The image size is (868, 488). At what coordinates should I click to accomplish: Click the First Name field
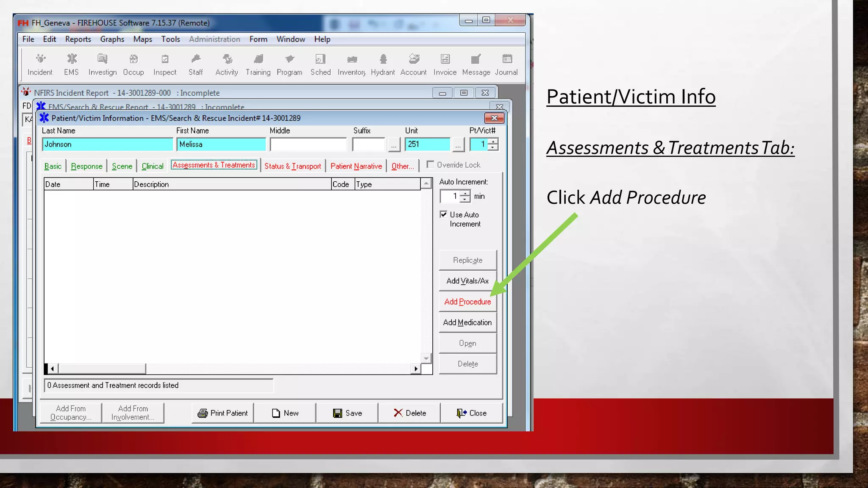click(x=221, y=144)
